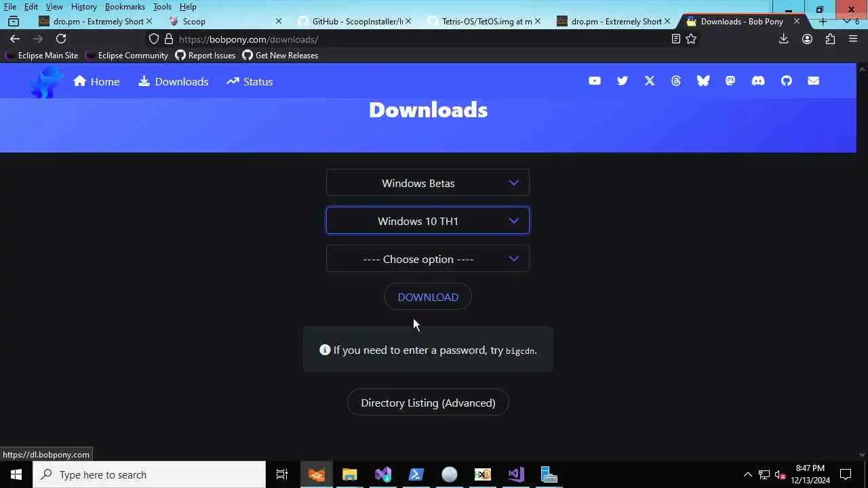
Task: Go to Status in site navigation
Action: [x=250, y=81]
